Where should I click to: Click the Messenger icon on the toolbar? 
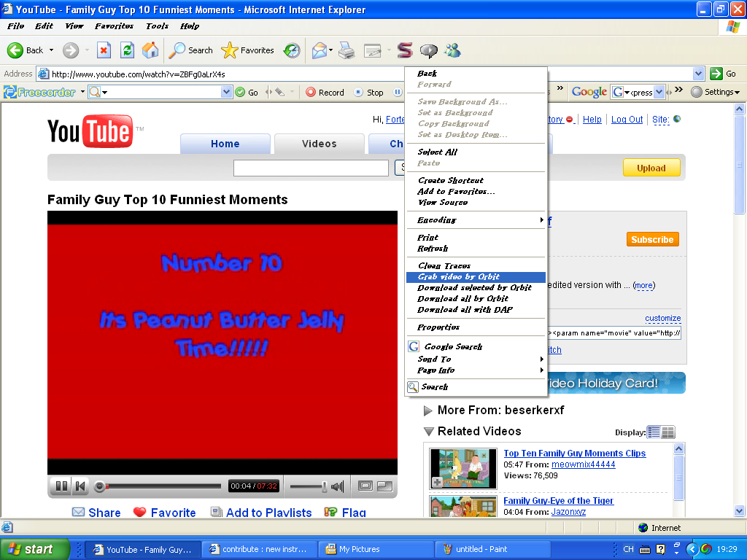click(x=429, y=50)
